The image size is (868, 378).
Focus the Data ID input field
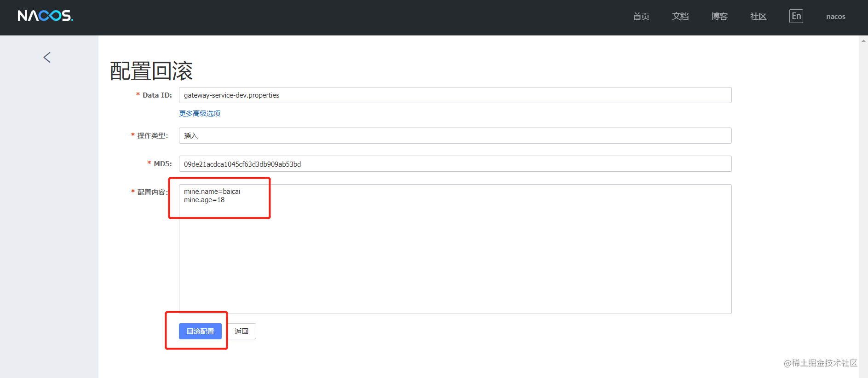click(x=455, y=95)
